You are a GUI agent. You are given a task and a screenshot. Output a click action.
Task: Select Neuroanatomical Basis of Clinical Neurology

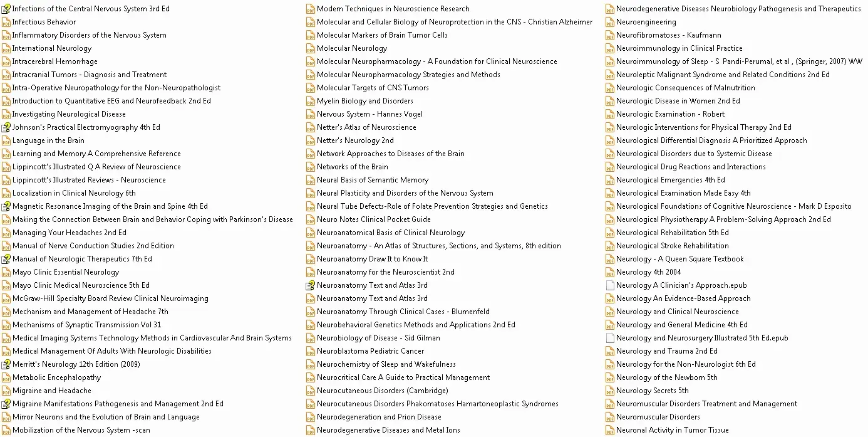tap(391, 233)
